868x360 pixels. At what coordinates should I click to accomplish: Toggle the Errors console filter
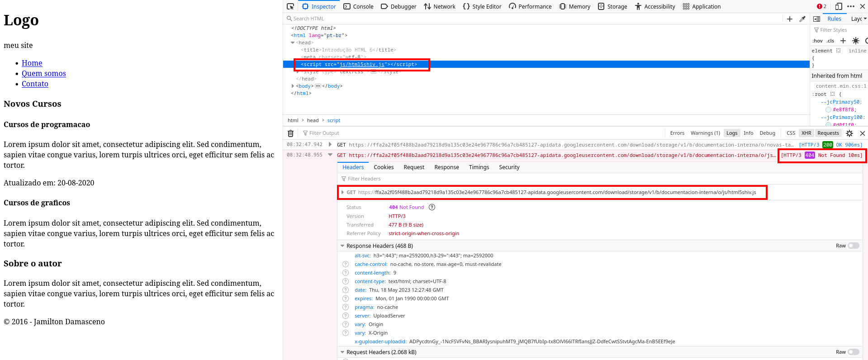pyautogui.click(x=677, y=133)
